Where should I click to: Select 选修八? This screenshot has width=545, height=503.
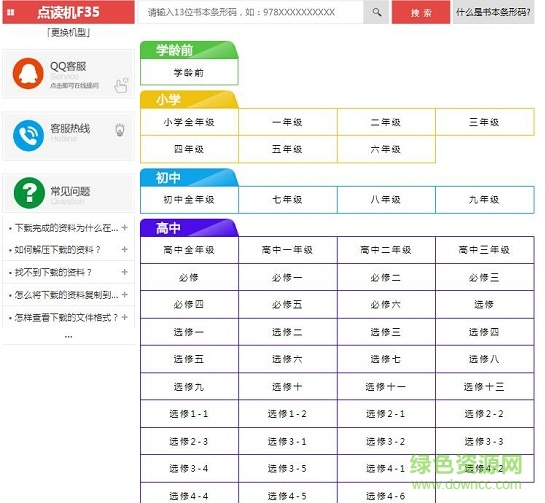(x=485, y=359)
